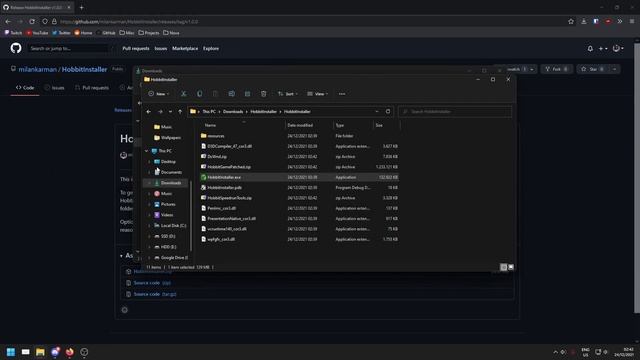Open the New dropdown in Explorer
Viewport: 640px width, 360px height.
click(159, 94)
